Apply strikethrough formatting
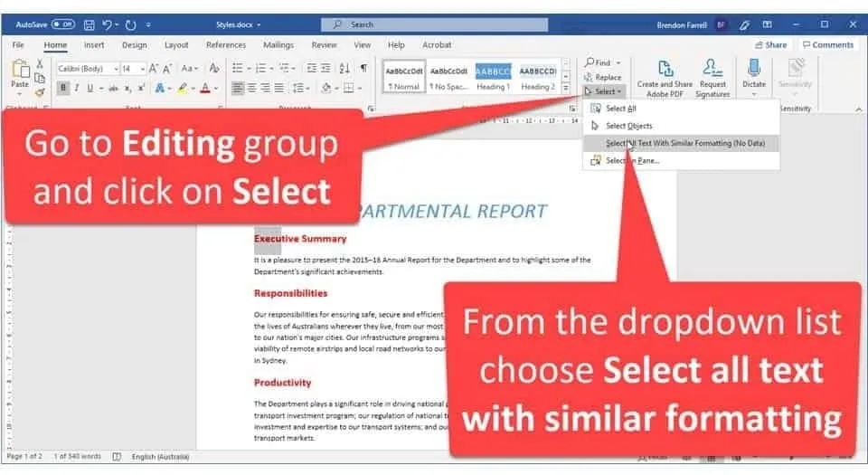868x475 pixels. (x=114, y=88)
